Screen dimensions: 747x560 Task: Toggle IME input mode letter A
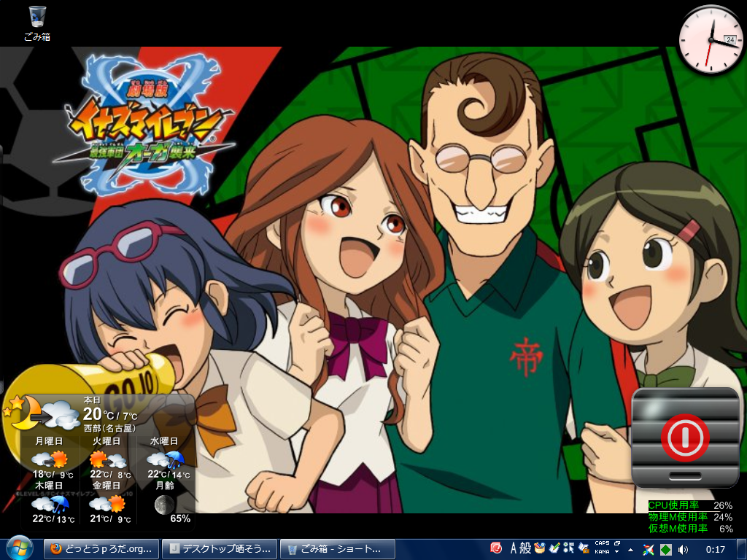click(x=514, y=548)
